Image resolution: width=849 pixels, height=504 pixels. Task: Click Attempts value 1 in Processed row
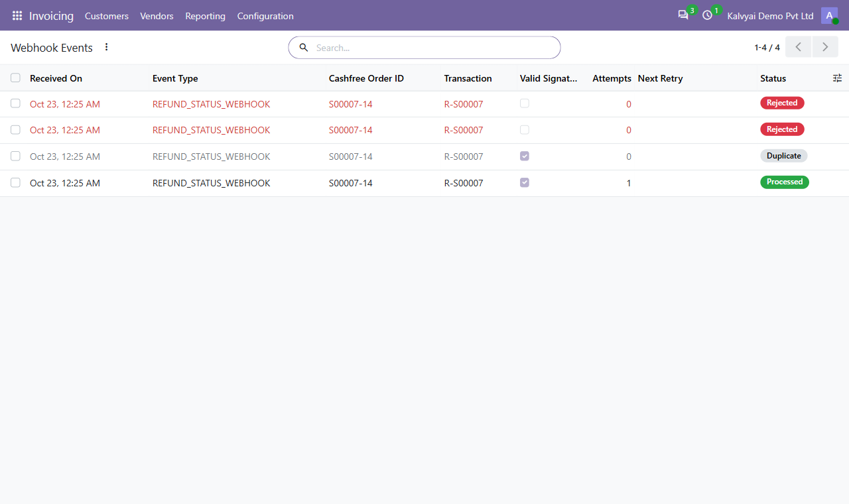coord(629,183)
